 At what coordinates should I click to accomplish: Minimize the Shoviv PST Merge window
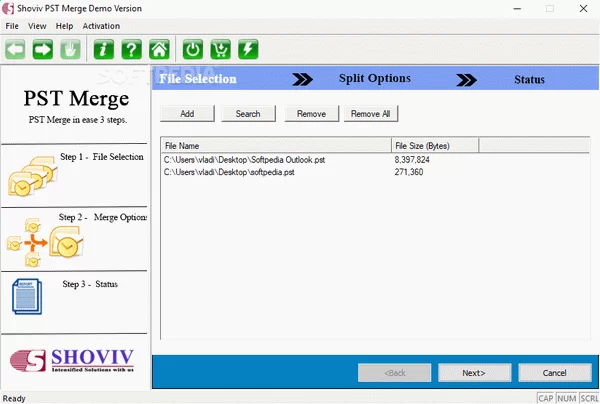click(517, 8)
